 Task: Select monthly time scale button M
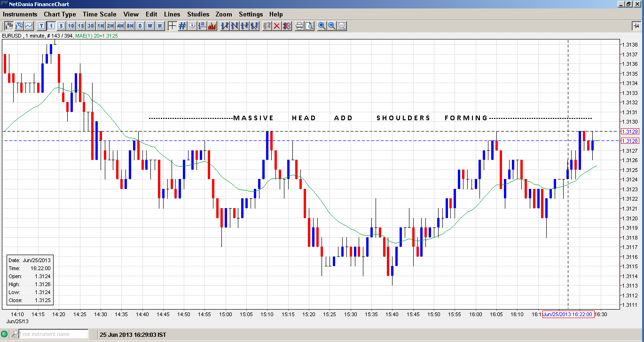click(x=160, y=26)
